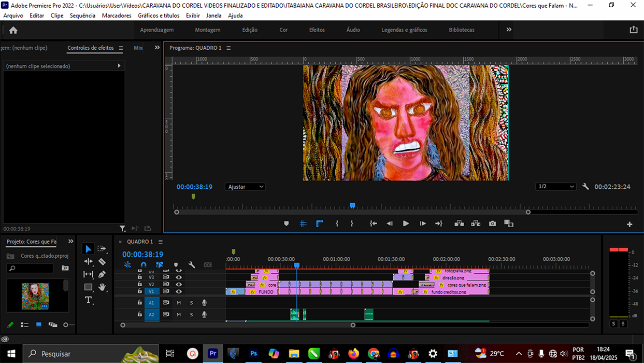
Task: Open the Comparison View button
Action: (x=509, y=224)
